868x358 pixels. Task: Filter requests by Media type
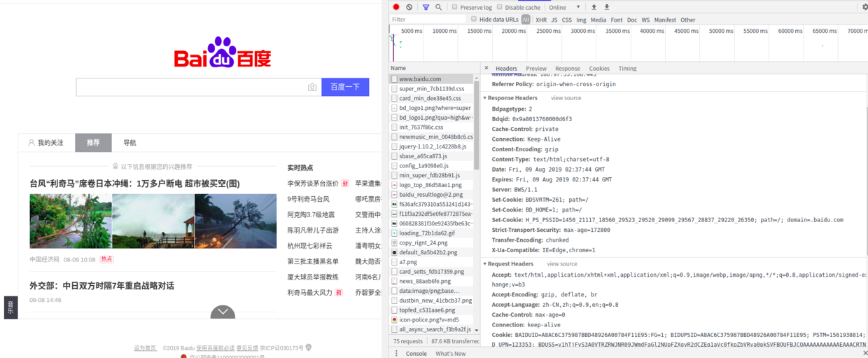[598, 20]
